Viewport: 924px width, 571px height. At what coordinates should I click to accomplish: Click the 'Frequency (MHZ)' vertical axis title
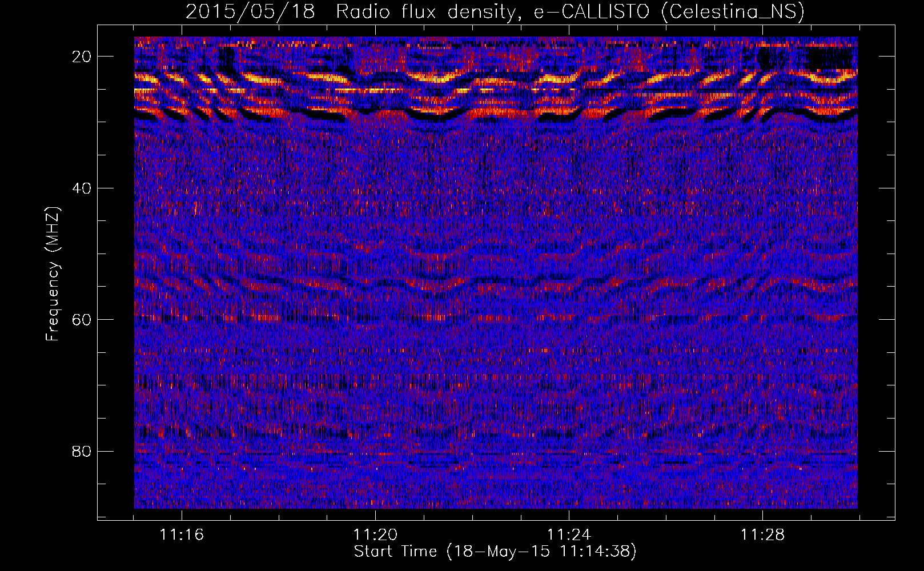pos(53,274)
